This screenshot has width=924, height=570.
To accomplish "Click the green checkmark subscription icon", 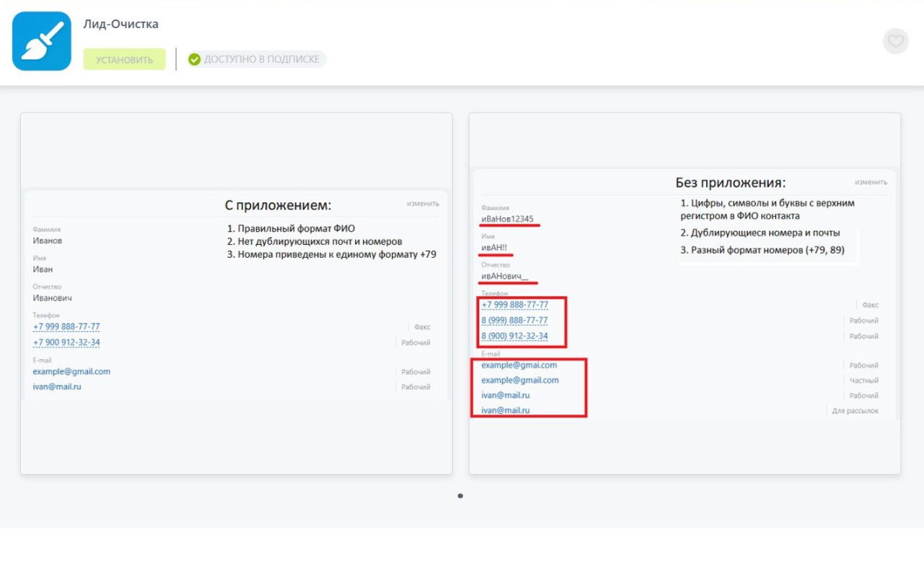I will pyautogui.click(x=194, y=59).
